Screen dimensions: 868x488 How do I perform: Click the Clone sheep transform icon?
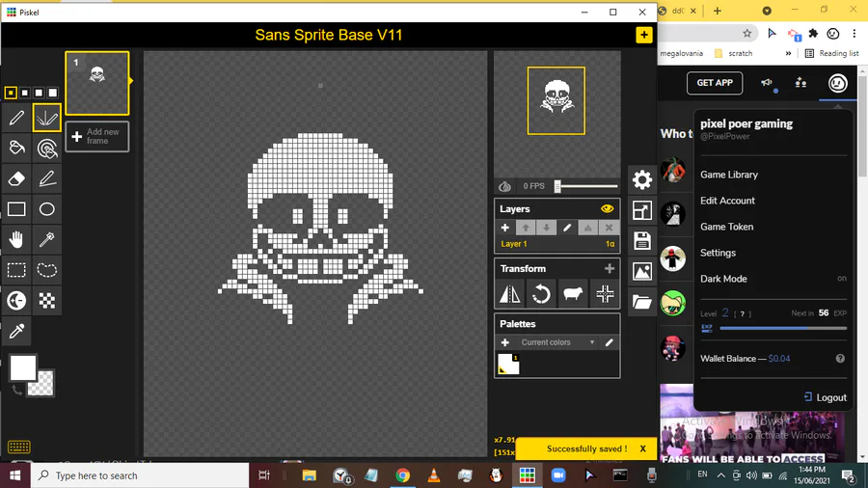pos(573,294)
